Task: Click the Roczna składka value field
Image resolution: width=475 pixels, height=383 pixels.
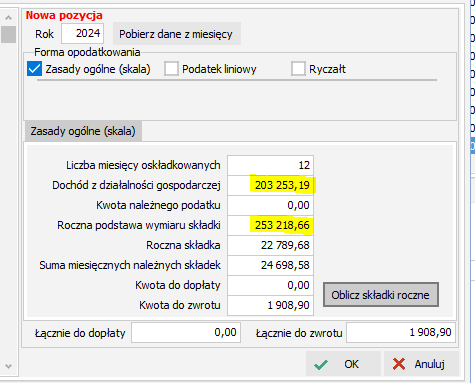Action: pos(270,245)
